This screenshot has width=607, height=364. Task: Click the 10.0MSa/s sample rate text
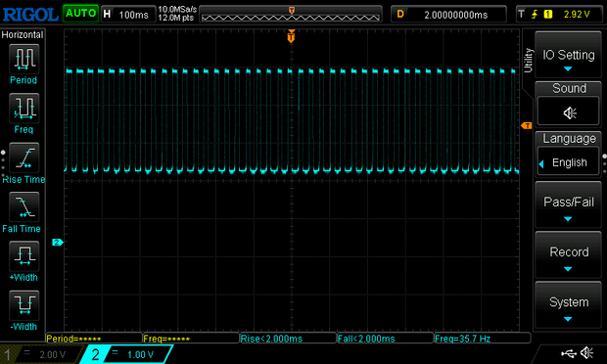click(177, 9)
